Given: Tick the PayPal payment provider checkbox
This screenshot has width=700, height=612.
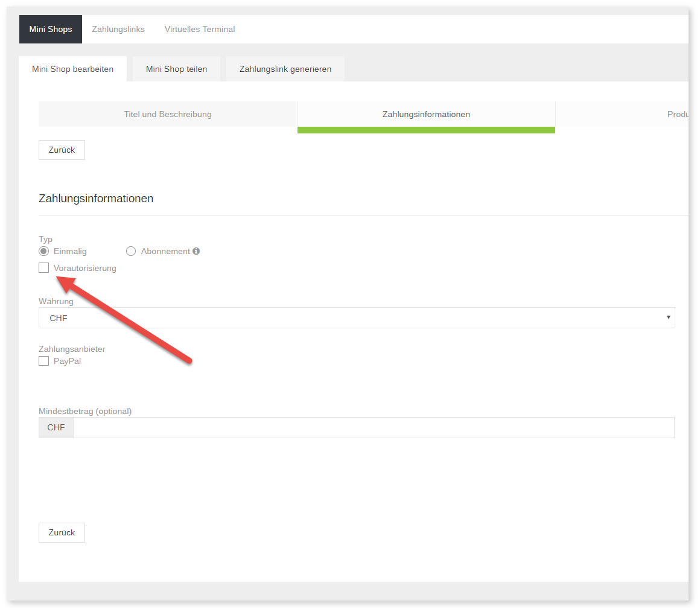Looking at the screenshot, I should (x=44, y=361).
